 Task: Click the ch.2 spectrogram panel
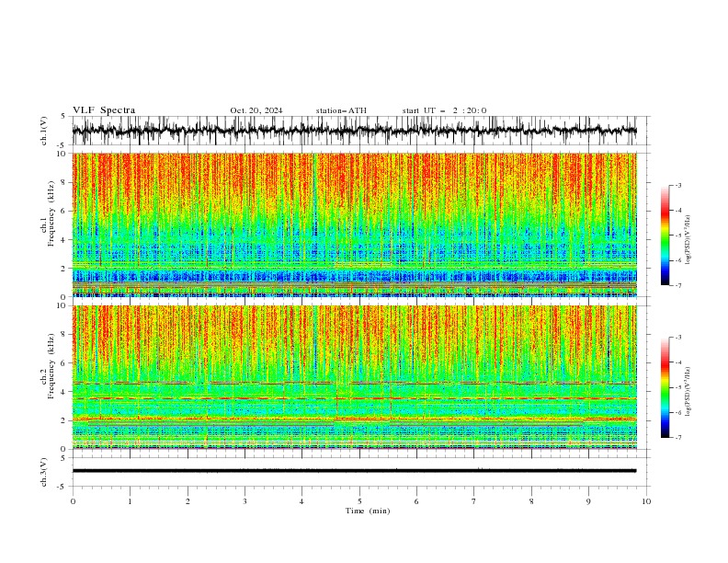[354, 377]
